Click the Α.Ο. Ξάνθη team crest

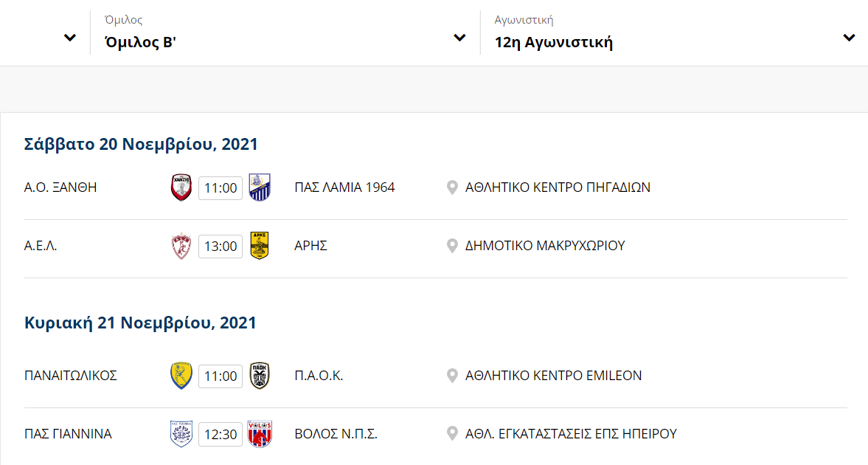tap(181, 187)
